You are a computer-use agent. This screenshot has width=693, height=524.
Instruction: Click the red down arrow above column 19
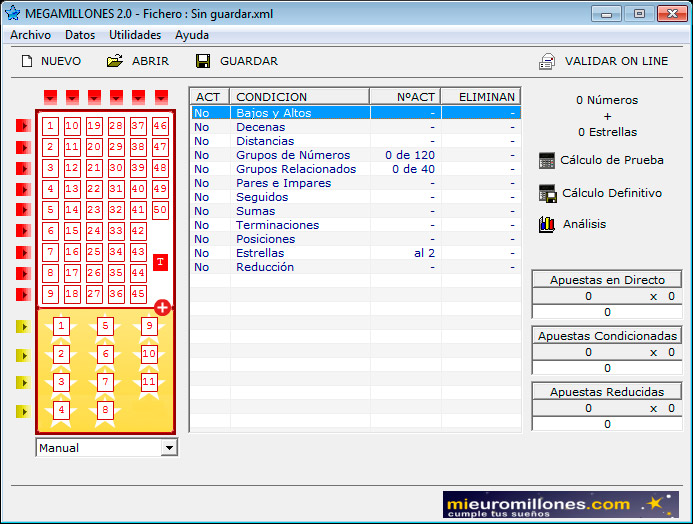point(94,97)
